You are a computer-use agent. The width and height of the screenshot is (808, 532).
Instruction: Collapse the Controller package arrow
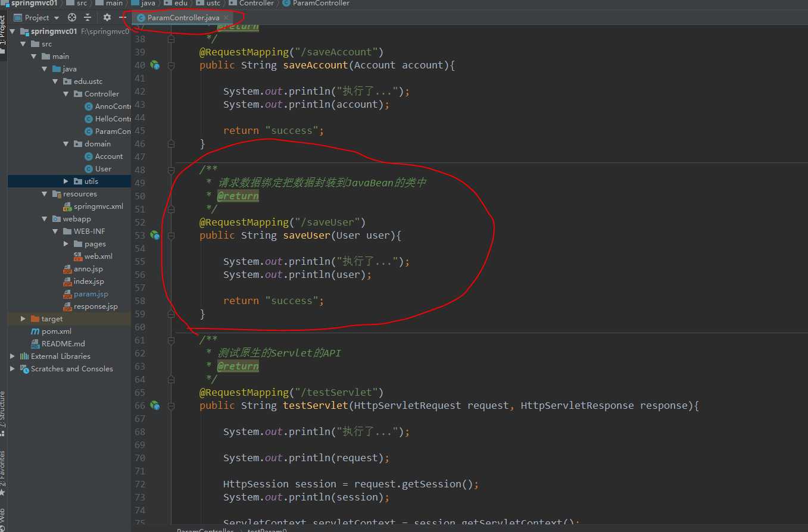click(65, 94)
